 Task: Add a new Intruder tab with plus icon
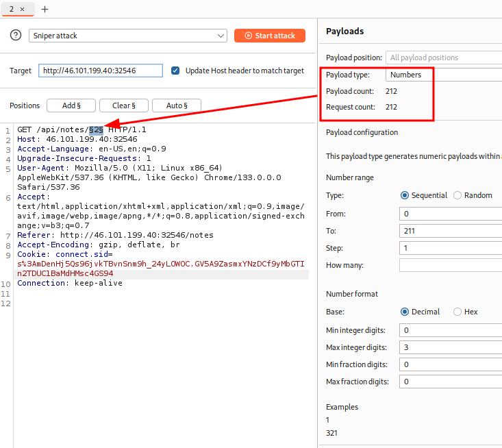(x=45, y=9)
